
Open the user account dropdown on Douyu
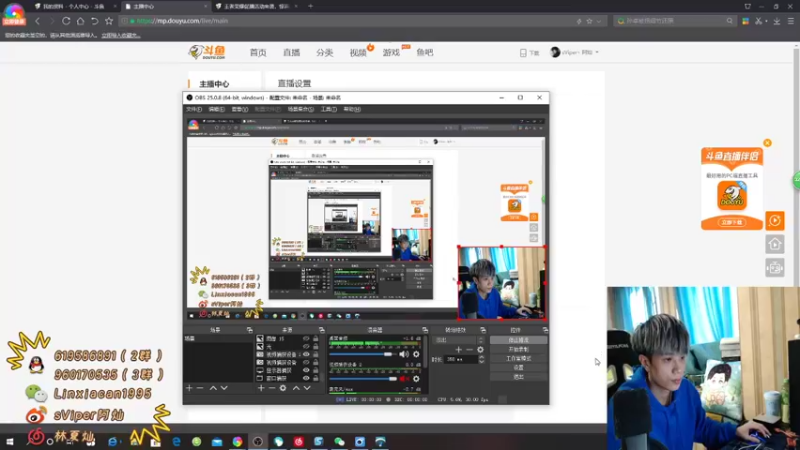(574, 52)
